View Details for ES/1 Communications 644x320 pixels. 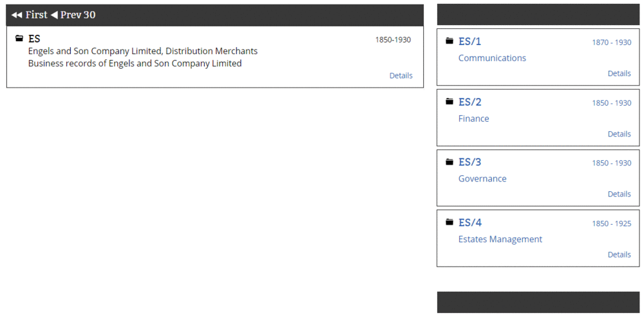coord(619,73)
